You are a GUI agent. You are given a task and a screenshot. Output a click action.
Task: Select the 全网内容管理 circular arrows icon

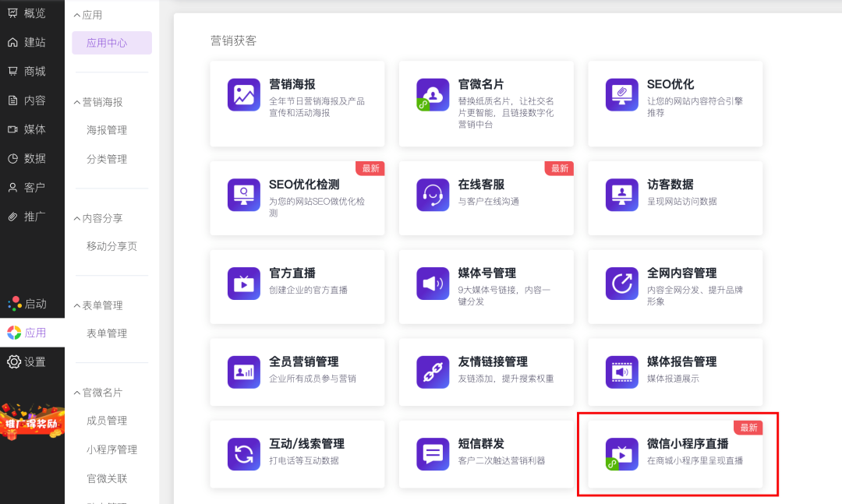621,282
